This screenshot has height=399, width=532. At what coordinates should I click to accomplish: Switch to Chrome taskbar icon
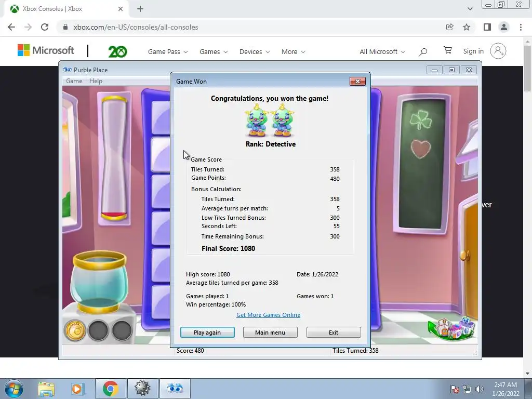pyautogui.click(x=110, y=389)
